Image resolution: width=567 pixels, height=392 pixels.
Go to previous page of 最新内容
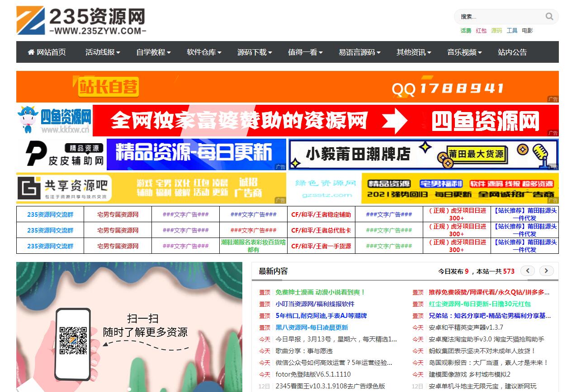528,271
